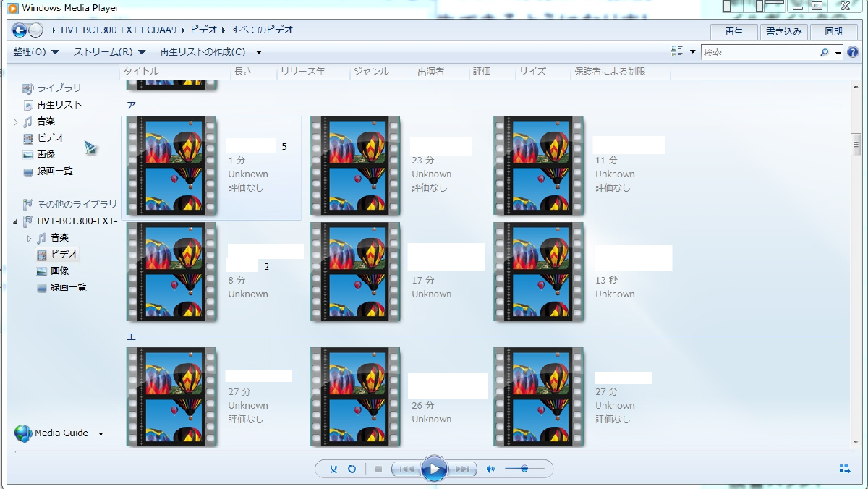Open additional commands dropdown arrow in toolbar
Image resolution: width=868 pixels, height=489 pixels.
tap(259, 52)
